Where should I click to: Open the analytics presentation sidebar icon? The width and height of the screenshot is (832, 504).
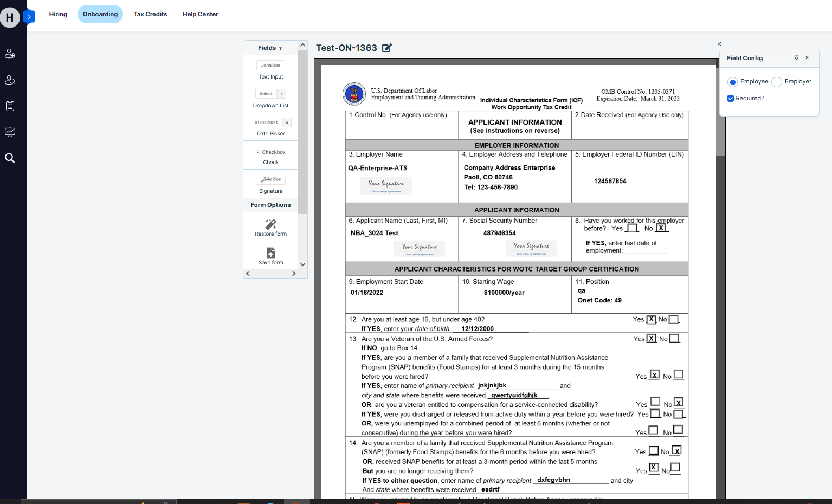pos(10,132)
